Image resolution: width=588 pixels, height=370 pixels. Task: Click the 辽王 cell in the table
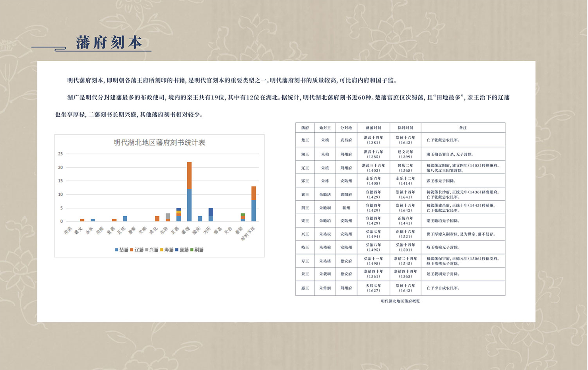305,168
